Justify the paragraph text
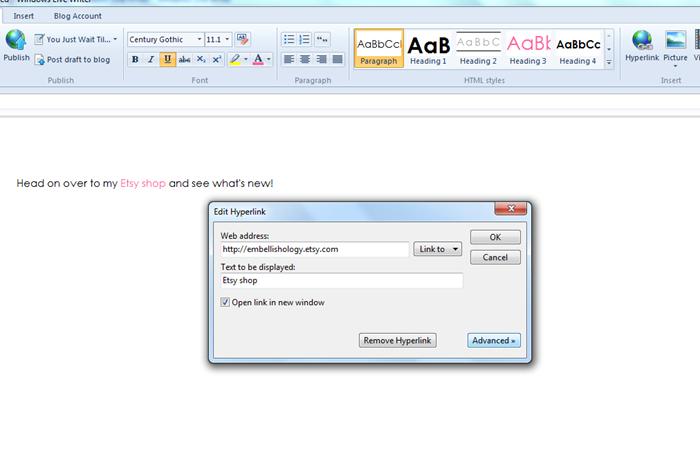700x470 pixels. pos(338,59)
